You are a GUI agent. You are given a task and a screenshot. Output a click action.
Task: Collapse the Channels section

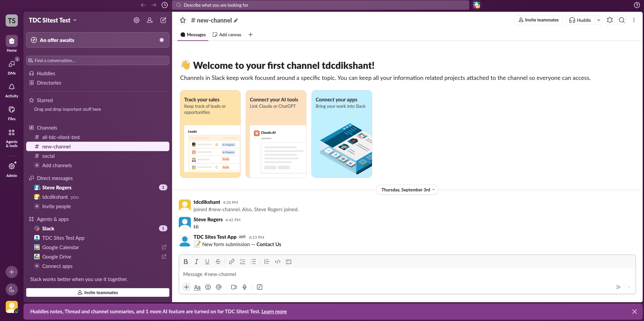point(47,128)
